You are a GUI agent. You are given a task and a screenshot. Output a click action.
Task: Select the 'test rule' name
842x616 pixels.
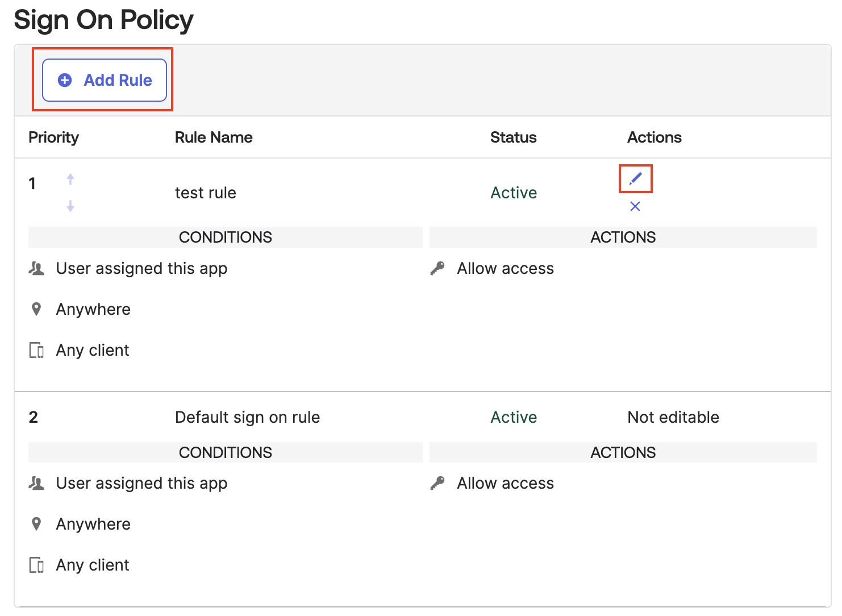(x=205, y=193)
